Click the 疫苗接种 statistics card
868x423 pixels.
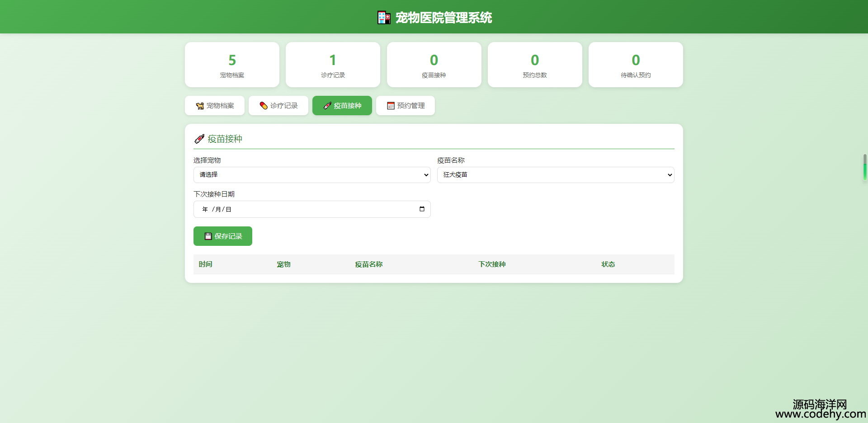click(434, 65)
